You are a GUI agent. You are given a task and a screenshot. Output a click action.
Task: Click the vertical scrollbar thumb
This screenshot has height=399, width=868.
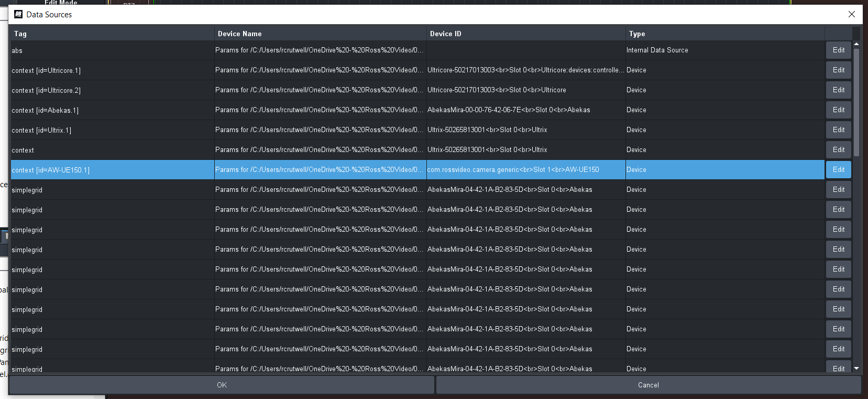click(856, 102)
